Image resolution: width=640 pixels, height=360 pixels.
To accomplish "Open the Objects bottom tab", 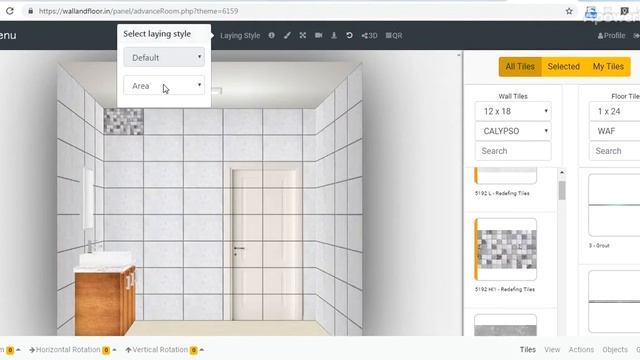I will (615, 350).
